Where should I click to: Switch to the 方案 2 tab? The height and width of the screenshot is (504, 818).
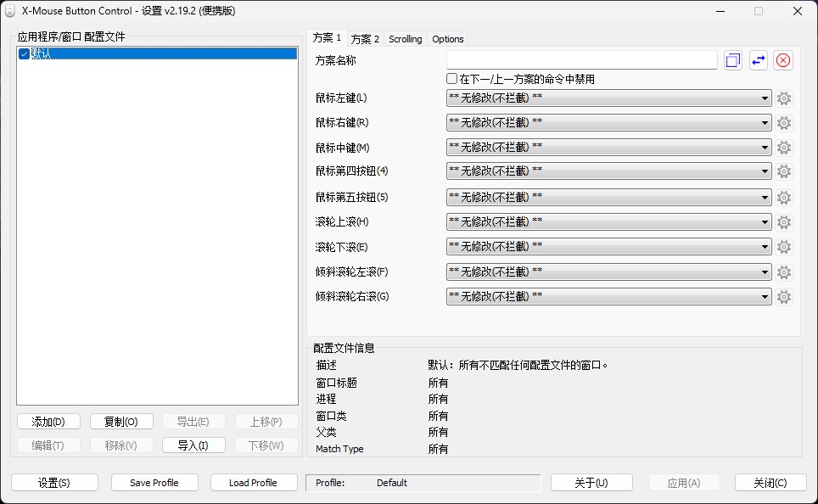point(365,39)
